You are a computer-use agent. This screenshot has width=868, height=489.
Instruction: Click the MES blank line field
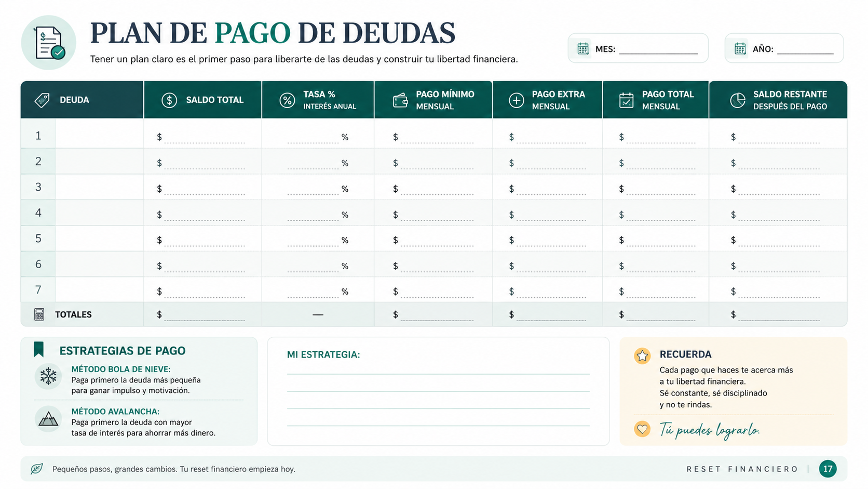(x=658, y=50)
